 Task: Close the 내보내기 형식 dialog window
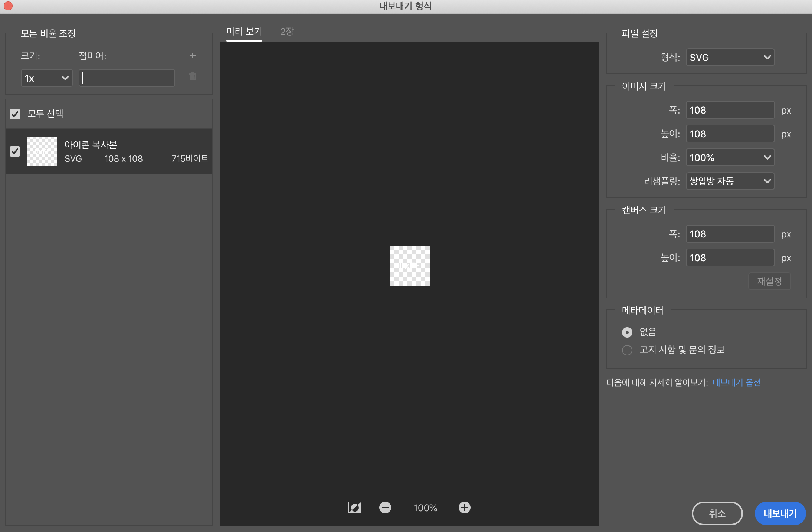click(x=8, y=6)
